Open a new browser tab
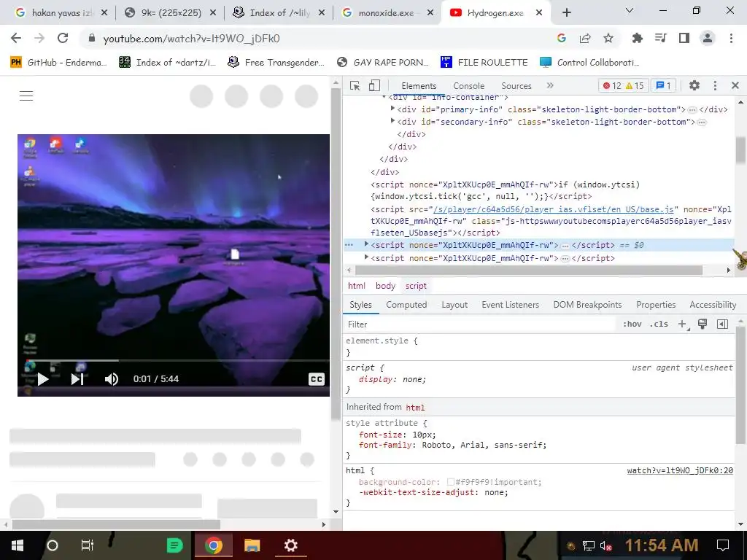The image size is (747, 560). tap(566, 13)
